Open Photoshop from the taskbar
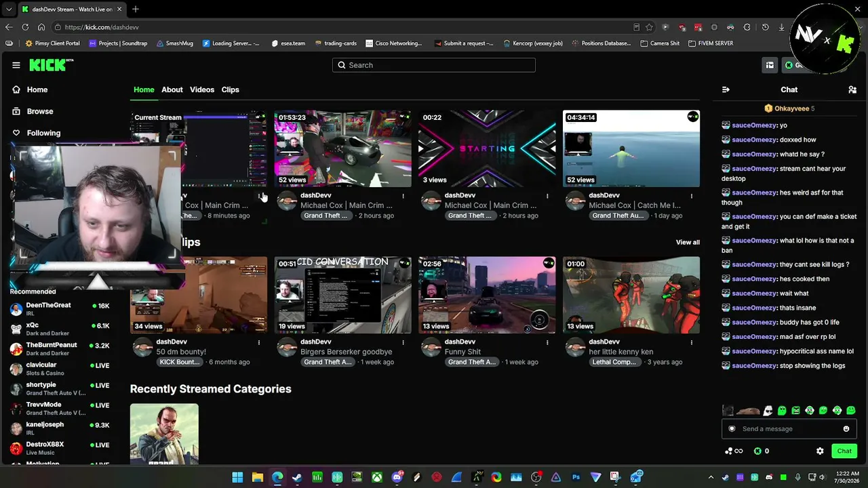The height and width of the screenshot is (488, 868). [576, 477]
